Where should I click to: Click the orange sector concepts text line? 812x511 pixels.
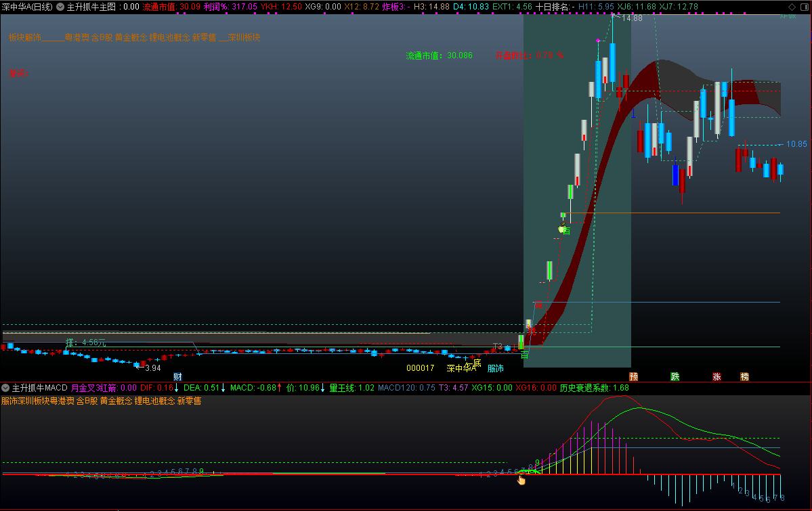pos(135,37)
